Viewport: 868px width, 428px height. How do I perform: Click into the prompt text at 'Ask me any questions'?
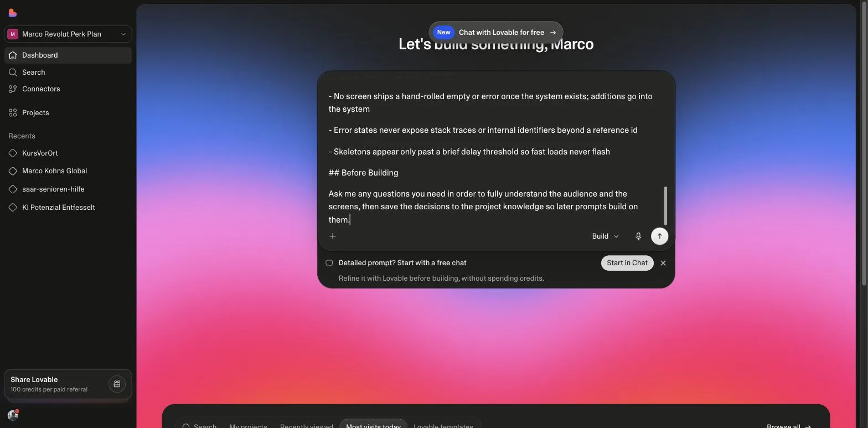coord(366,194)
